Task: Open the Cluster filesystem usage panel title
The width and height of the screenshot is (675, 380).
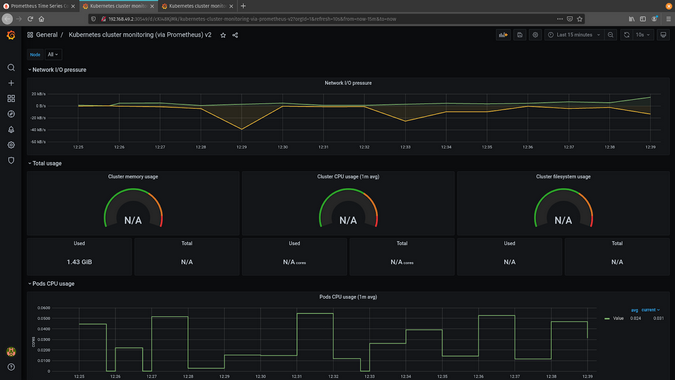Action: [563, 176]
